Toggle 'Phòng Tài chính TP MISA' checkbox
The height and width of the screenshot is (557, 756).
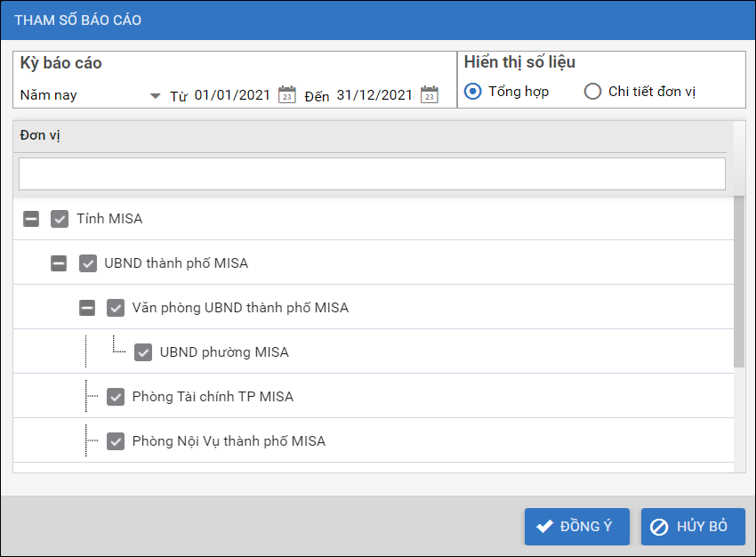tap(116, 397)
